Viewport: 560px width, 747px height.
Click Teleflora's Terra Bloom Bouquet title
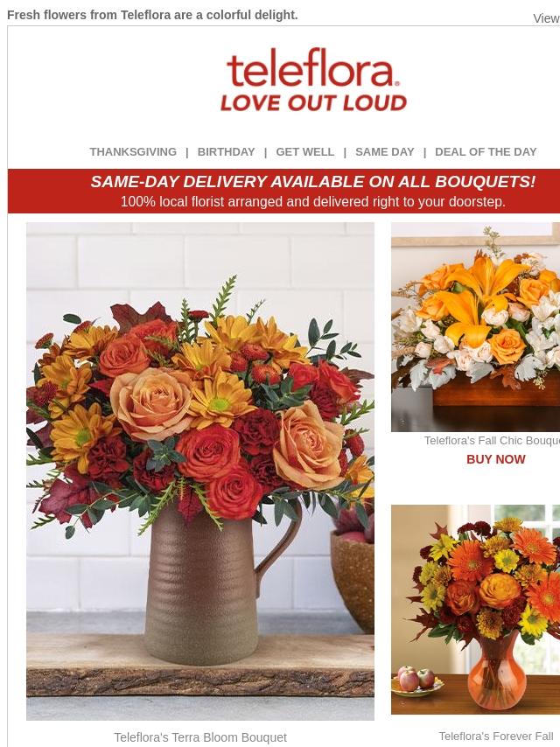click(x=200, y=737)
